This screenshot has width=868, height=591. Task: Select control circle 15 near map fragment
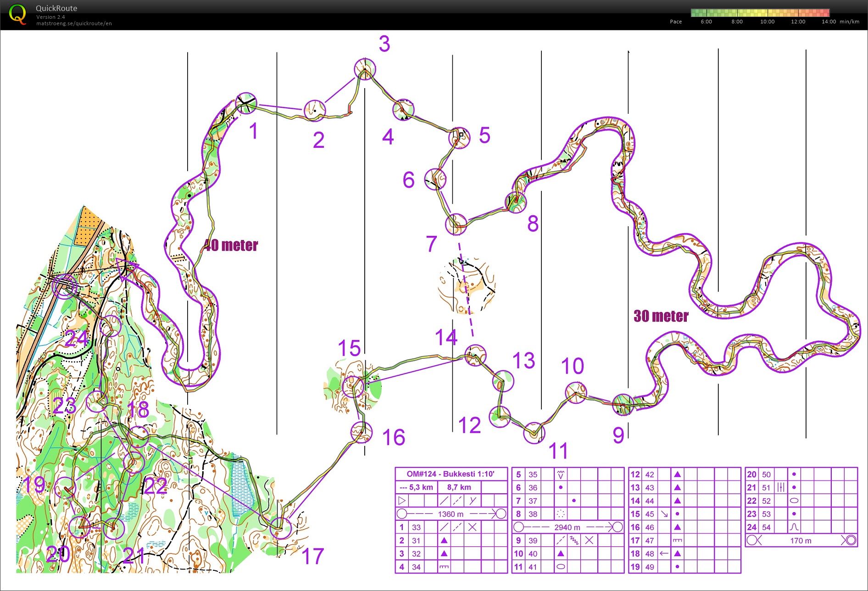coord(353,386)
